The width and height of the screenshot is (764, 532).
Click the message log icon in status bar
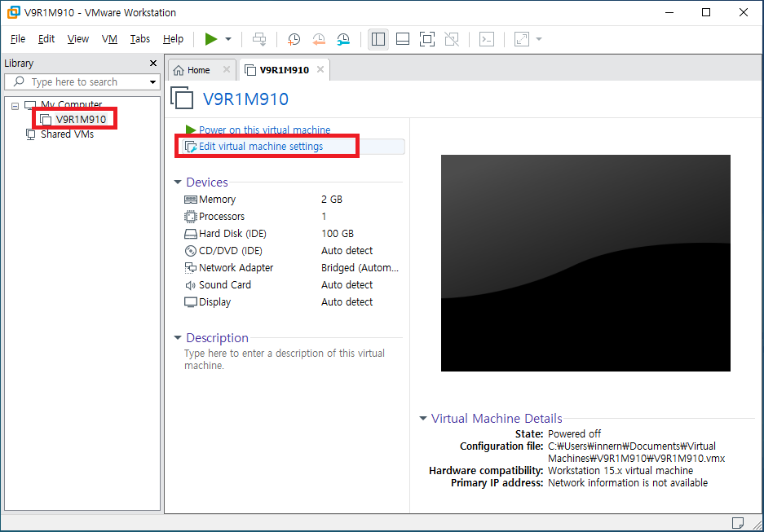point(738,523)
